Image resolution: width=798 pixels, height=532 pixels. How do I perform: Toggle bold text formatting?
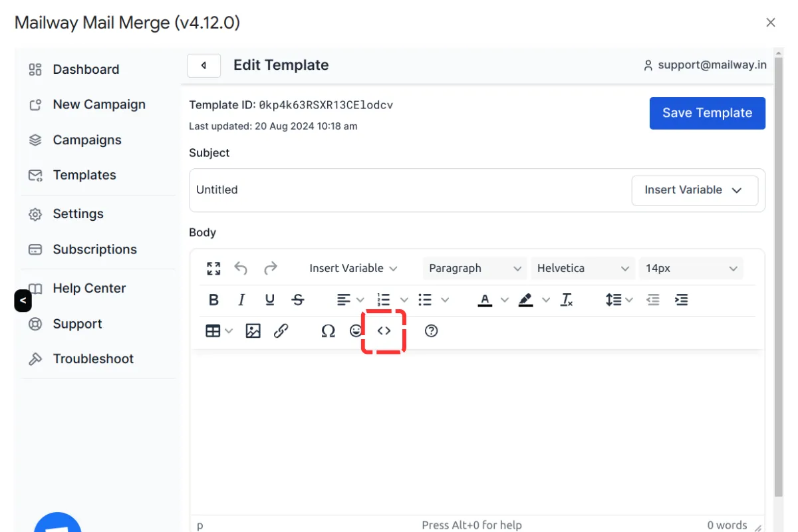coord(213,300)
